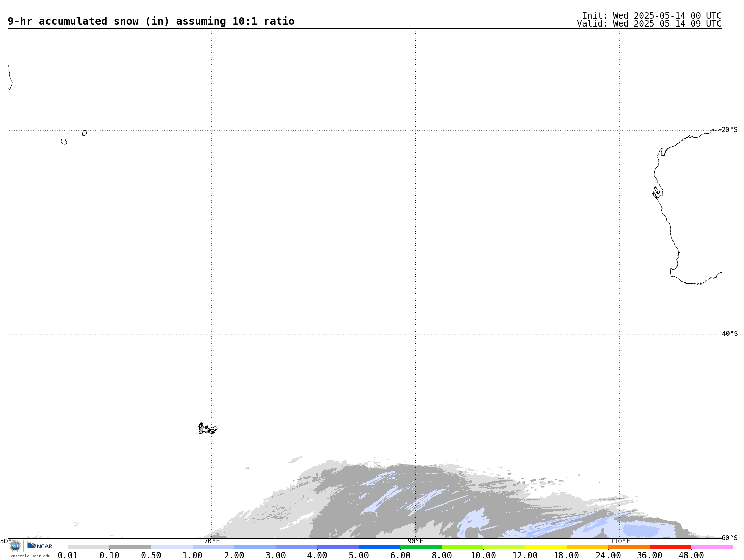Viewport: 744px width, 560px height.
Task: Select the pale blue 0.50–1.00 legend swatch
Action: coord(172,547)
